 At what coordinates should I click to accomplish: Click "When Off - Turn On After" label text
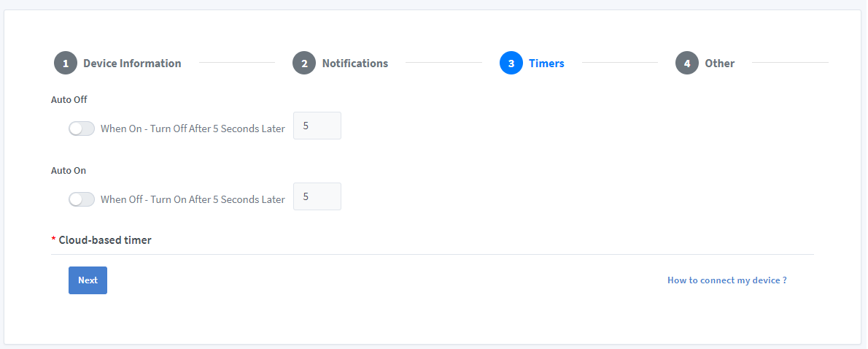point(155,199)
